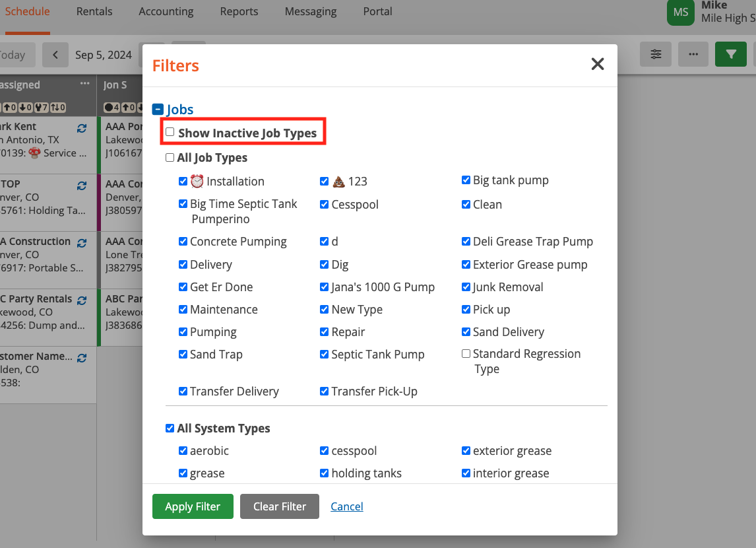
Task: Uncheck the Installation job type
Action: tap(183, 182)
